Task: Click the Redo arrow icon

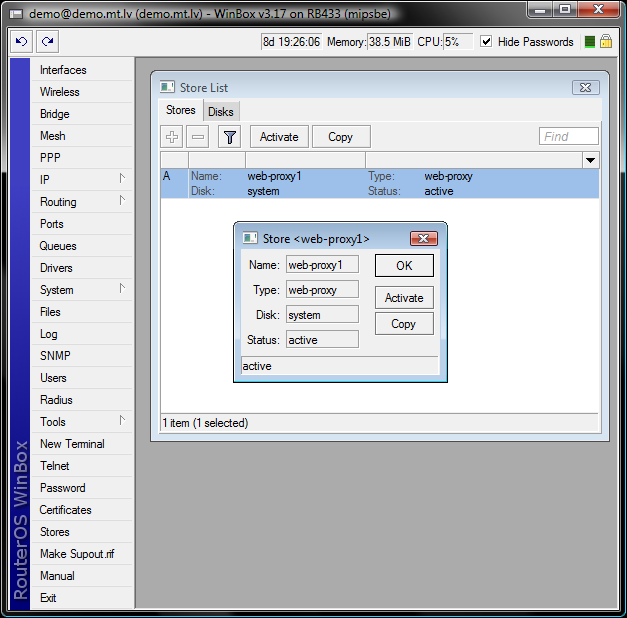Action: [48, 41]
